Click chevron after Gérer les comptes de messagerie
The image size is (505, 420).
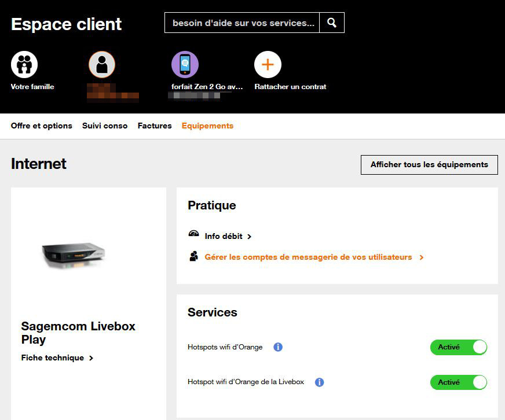(422, 257)
